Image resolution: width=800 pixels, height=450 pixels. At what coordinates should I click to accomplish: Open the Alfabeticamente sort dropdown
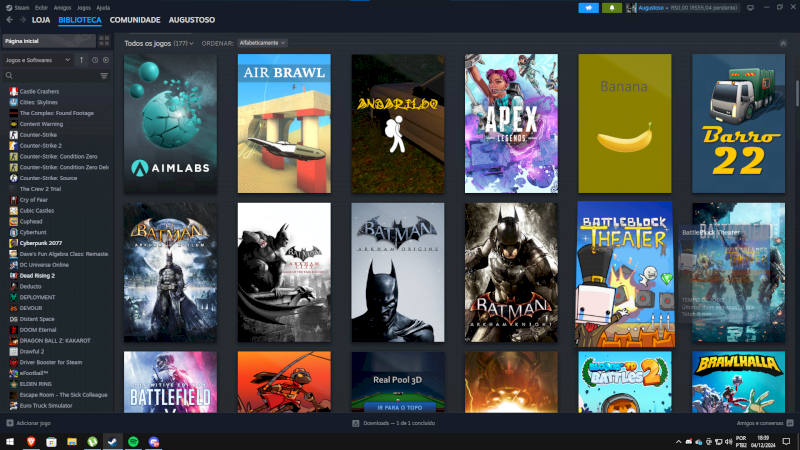point(262,44)
